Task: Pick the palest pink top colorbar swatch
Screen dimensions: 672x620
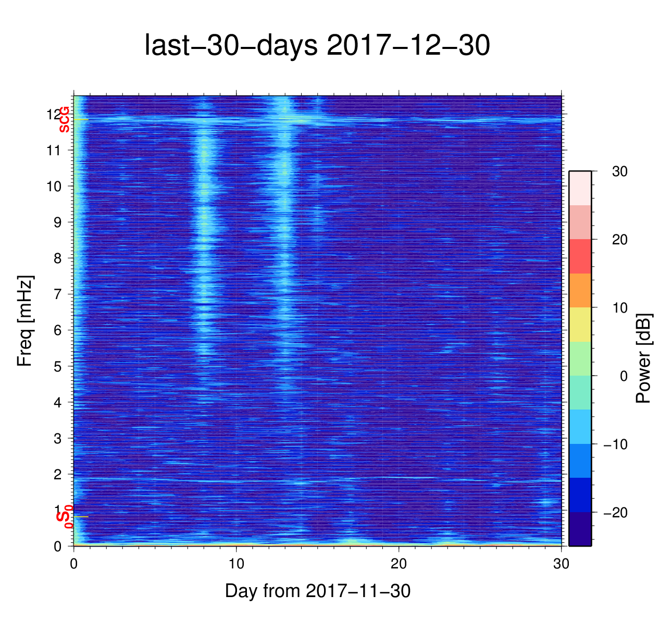Action: (x=580, y=188)
